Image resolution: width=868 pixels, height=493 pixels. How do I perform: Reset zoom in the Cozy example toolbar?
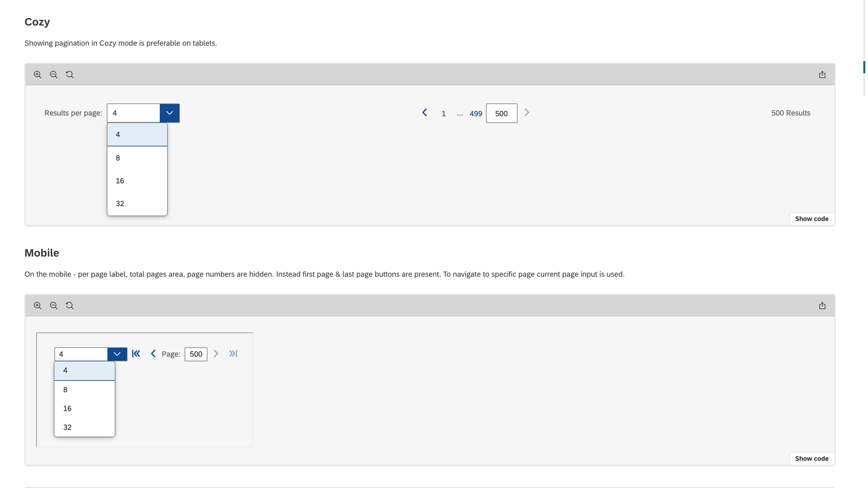[x=70, y=75]
